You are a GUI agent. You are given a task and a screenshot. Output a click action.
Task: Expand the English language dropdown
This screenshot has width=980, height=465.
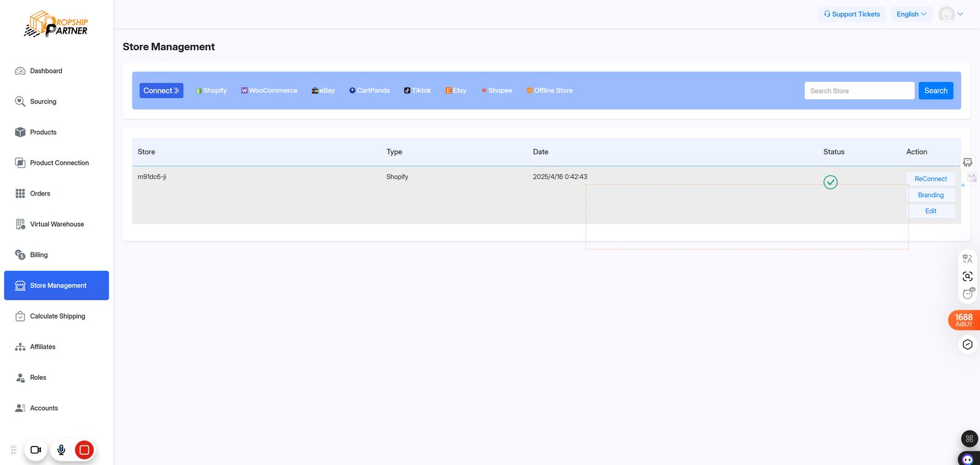pyautogui.click(x=911, y=14)
